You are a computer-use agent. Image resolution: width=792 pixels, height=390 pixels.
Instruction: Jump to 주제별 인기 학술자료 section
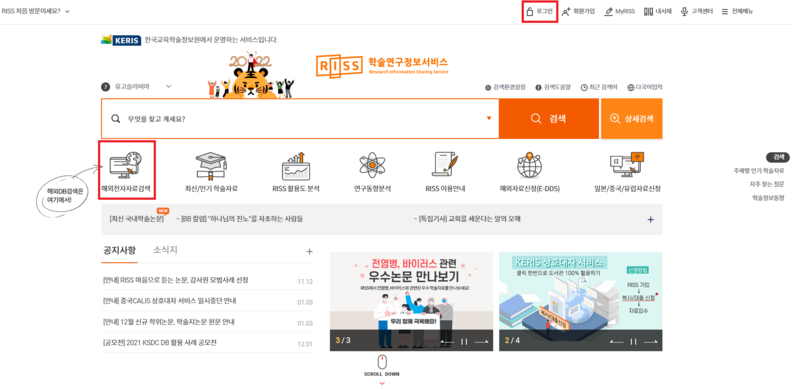click(759, 171)
